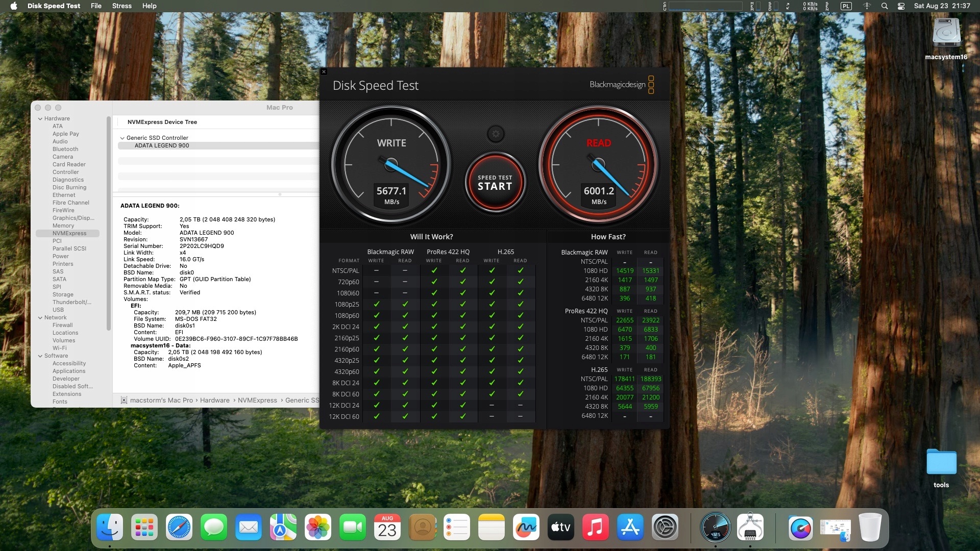Click NVMExpress in the path bar
Image resolution: width=980 pixels, height=551 pixels.
pos(257,400)
